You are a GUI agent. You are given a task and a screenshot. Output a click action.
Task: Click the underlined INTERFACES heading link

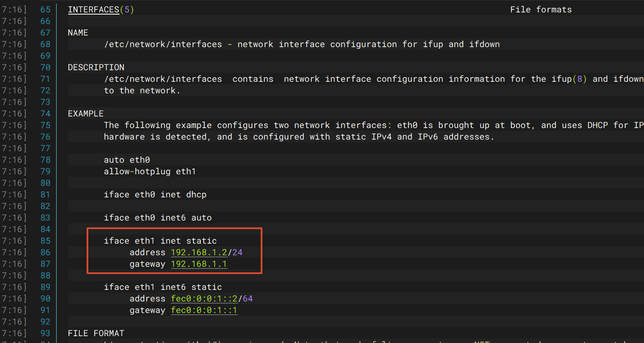93,9
